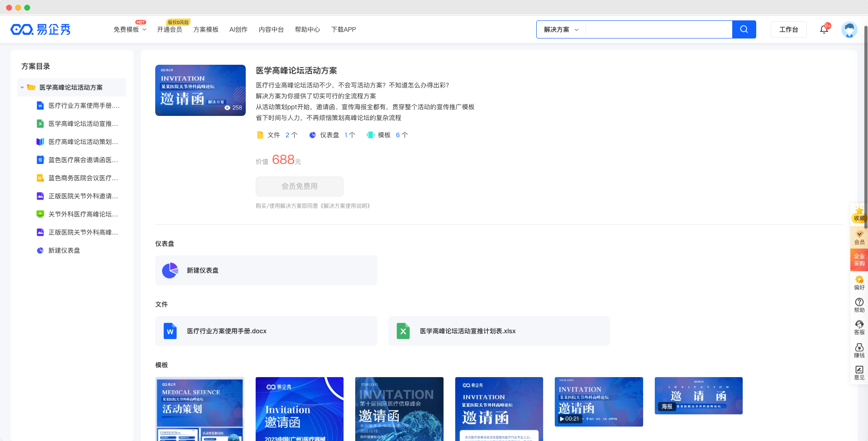The height and width of the screenshot is (441, 868).
Task: Open 内容中台 nav item
Action: (x=271, y=29)
